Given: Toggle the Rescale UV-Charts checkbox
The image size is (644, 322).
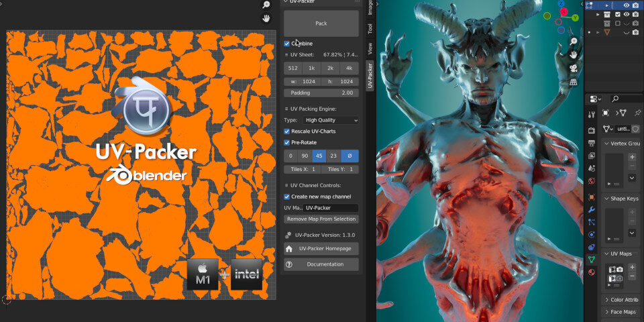Looking at the screenshot, I should pos(286,131).
